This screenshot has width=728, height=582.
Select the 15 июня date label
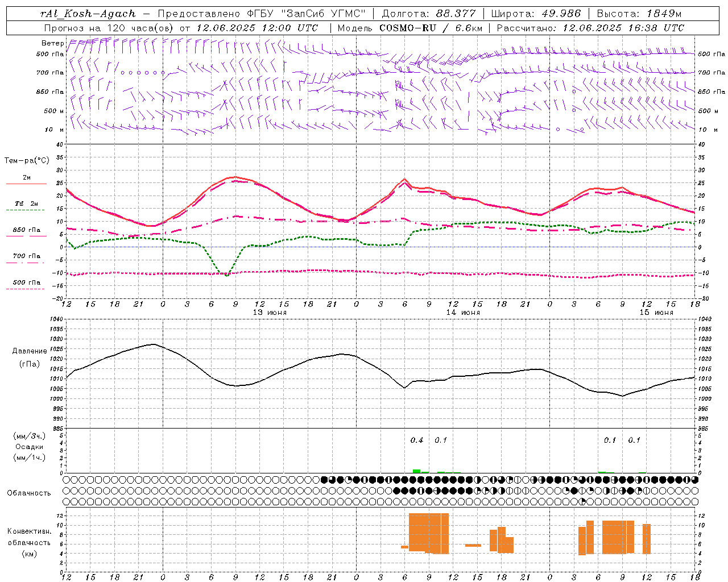(656, 313)
